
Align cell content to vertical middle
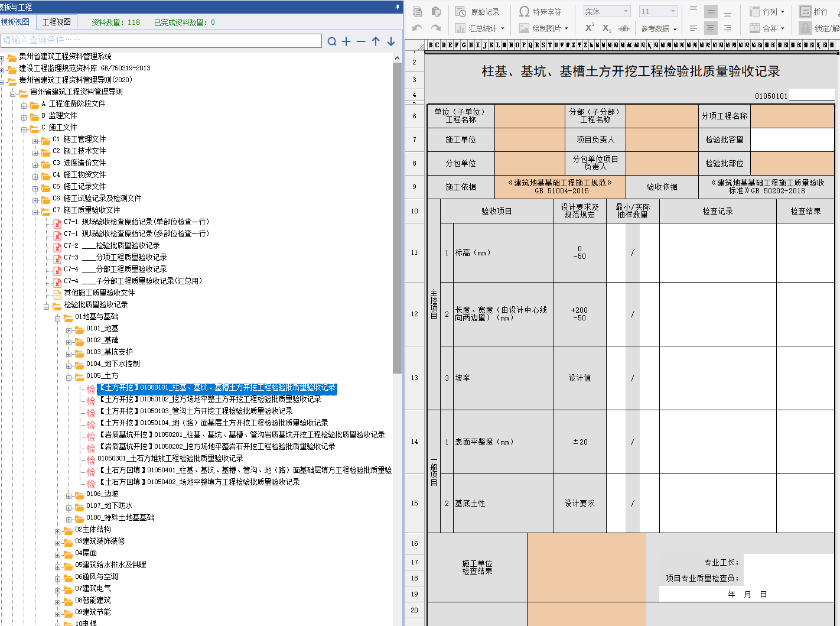point(711,12)
